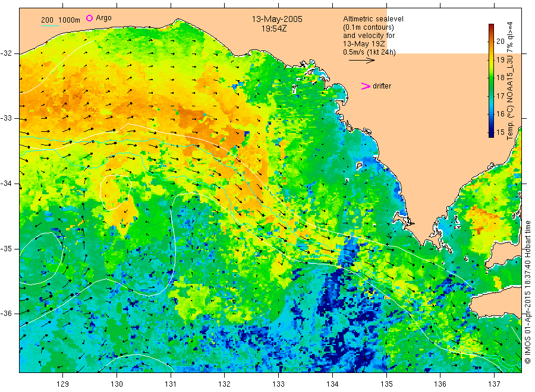The height and width of the screenshot is (392, 535).
Task: Click the 'Altimetric sealevel' legend text
Action: [x=373, y=19]
